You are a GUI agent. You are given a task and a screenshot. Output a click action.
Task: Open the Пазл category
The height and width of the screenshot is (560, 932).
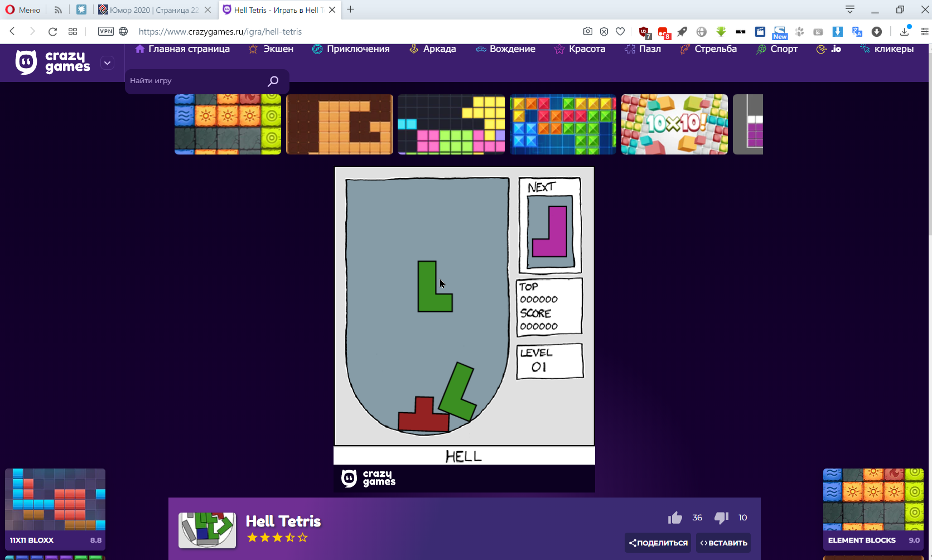click(643, 49)
